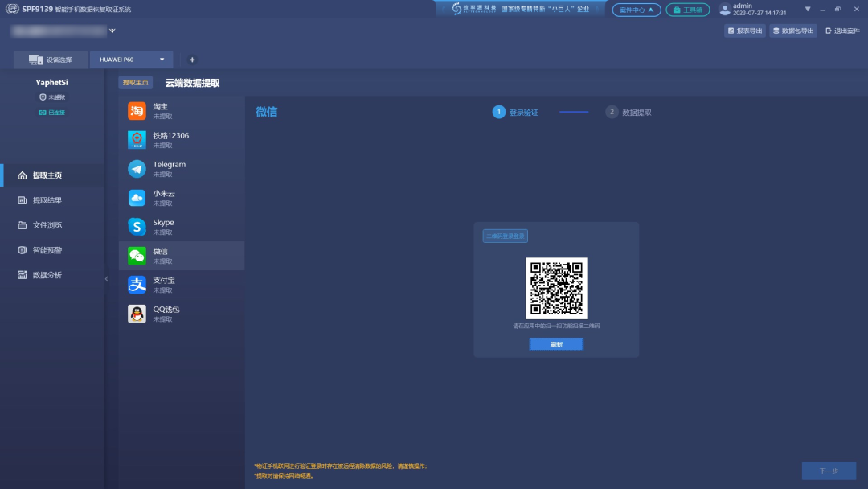868x489 pixels.
Task: Click the 设备选择 device icon
Action: (x=36, y=60)
